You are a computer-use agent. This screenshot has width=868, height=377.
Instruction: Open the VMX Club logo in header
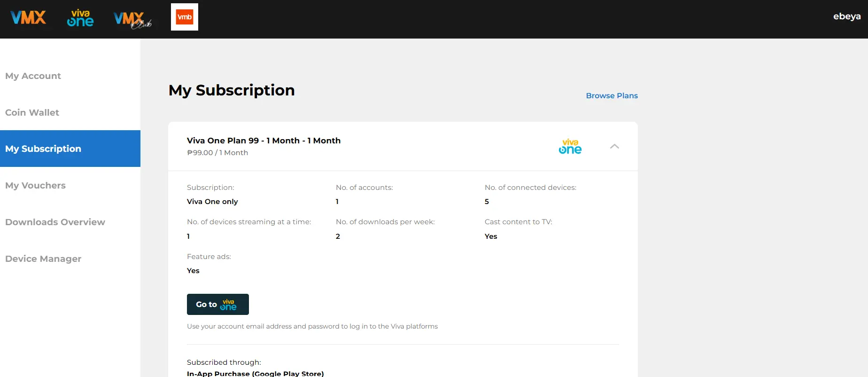132,20
